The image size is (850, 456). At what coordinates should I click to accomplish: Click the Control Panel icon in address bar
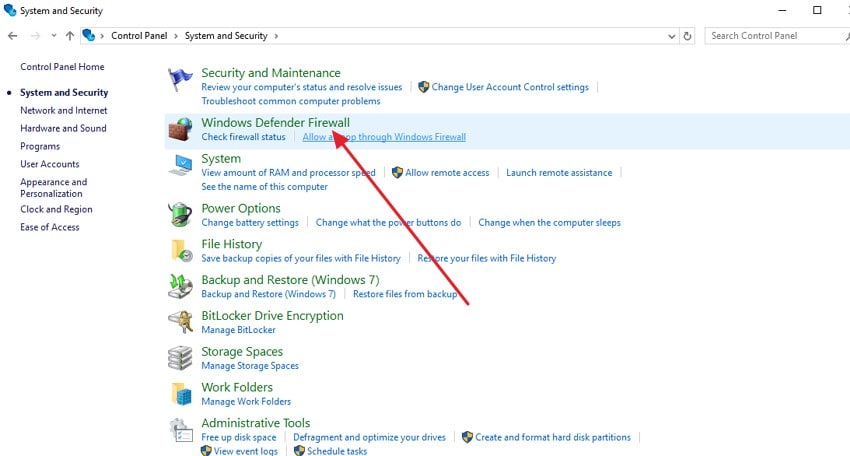click(89, 35)
